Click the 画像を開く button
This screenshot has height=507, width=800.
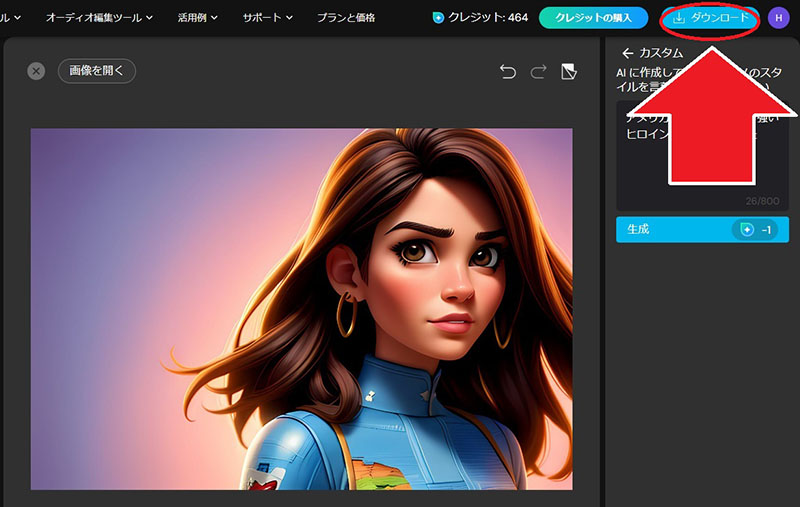click(x=96, y=70)
